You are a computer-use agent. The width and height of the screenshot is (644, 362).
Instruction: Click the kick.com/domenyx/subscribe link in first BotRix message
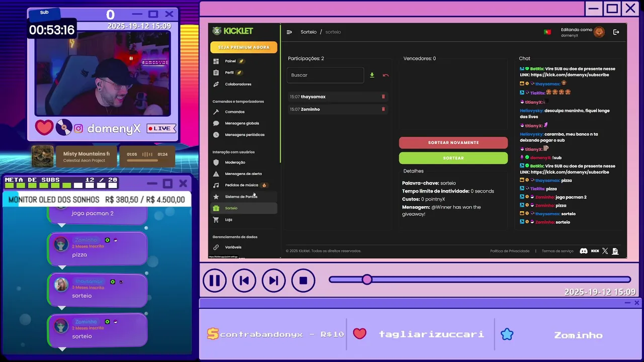tap(570, 75)
